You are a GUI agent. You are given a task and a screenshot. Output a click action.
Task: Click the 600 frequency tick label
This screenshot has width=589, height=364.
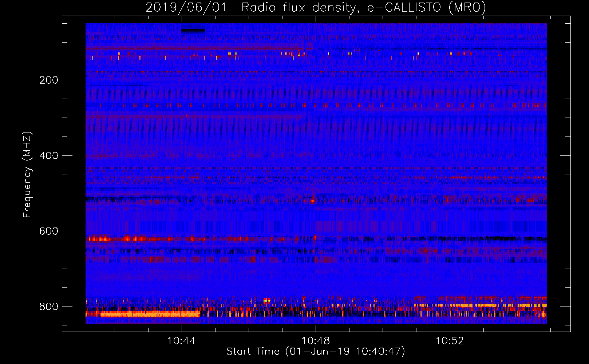[49, 232]
